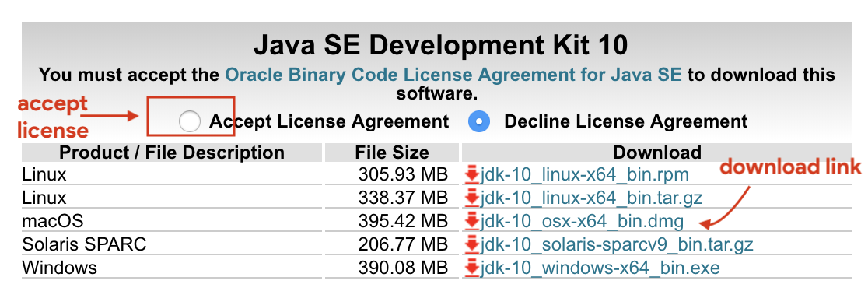Click the macOS product description cell
Screen dimensions: 868x305
coord(172,222)
